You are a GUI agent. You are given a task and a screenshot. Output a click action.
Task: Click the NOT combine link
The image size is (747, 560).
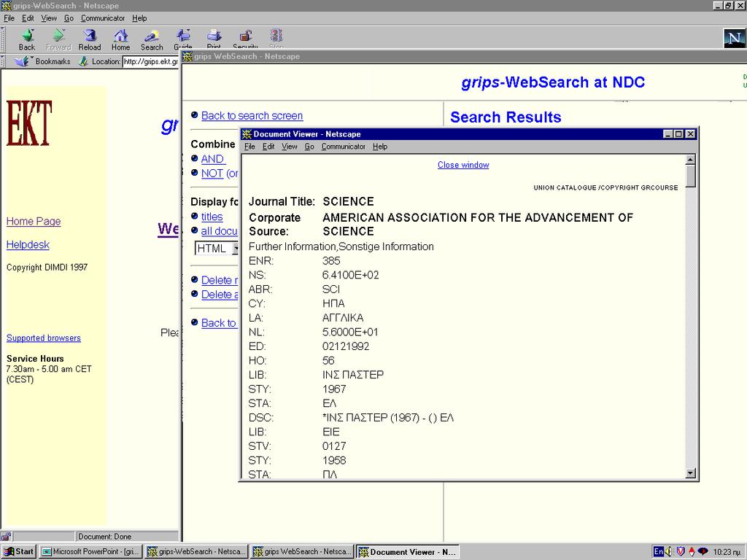[x=212, y=174]
